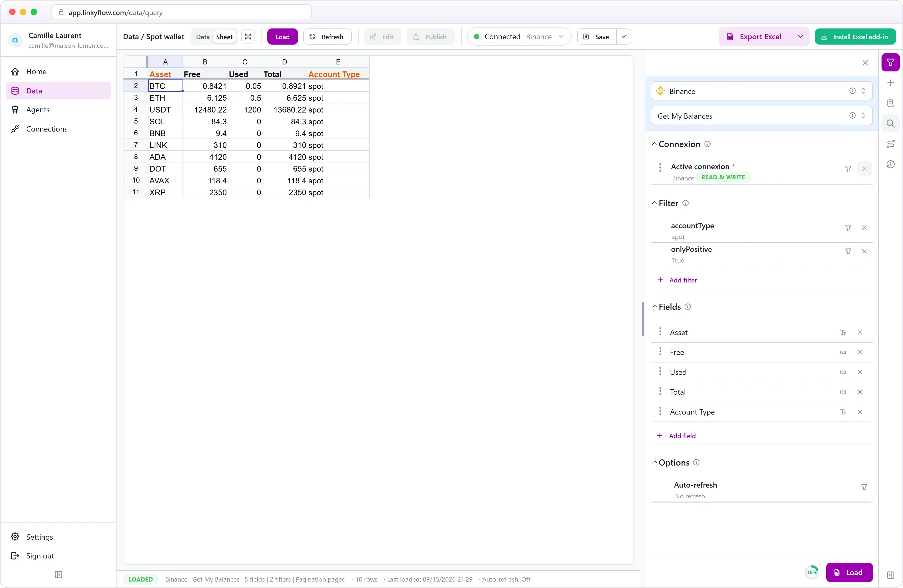
Task: Toggle fullscreen expand icon
Action: point(248,37)
